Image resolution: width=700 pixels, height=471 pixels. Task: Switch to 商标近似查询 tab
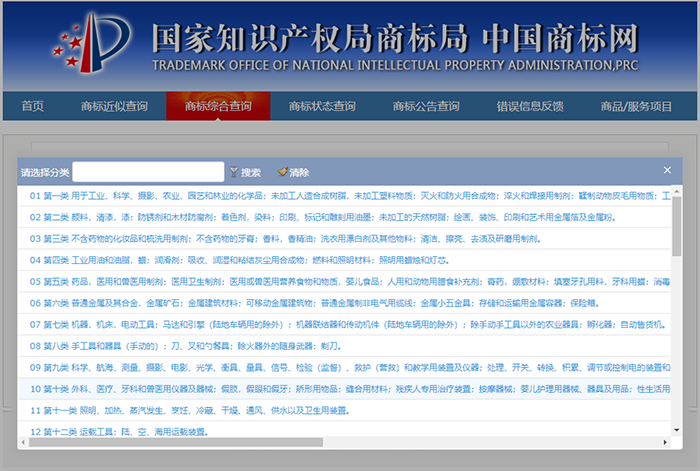pyautogui.click(x=114, y=106)
